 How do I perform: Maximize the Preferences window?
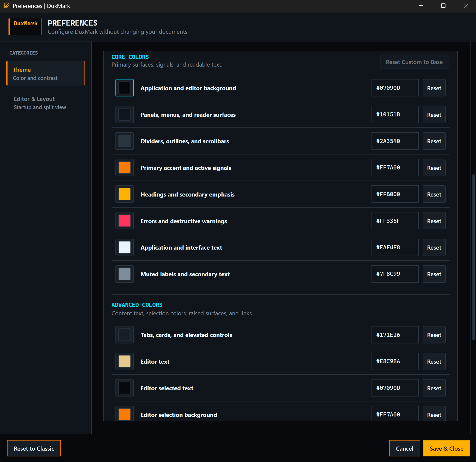pos(443,6)
